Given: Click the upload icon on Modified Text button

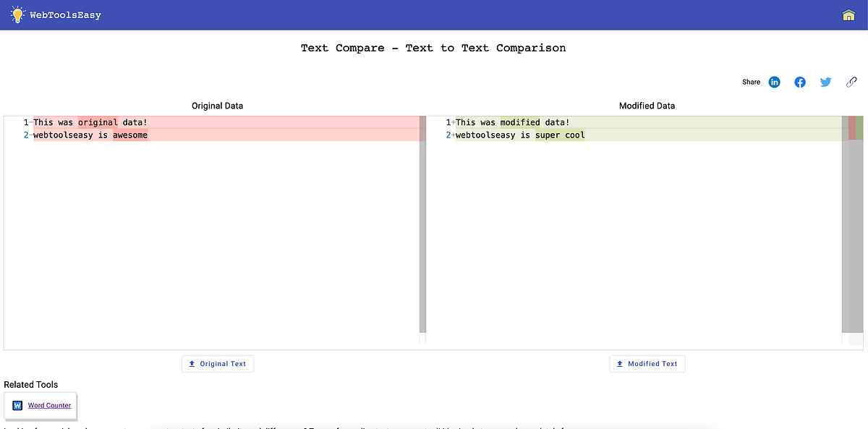Looking at the screenshot, I should coord(621,363).
